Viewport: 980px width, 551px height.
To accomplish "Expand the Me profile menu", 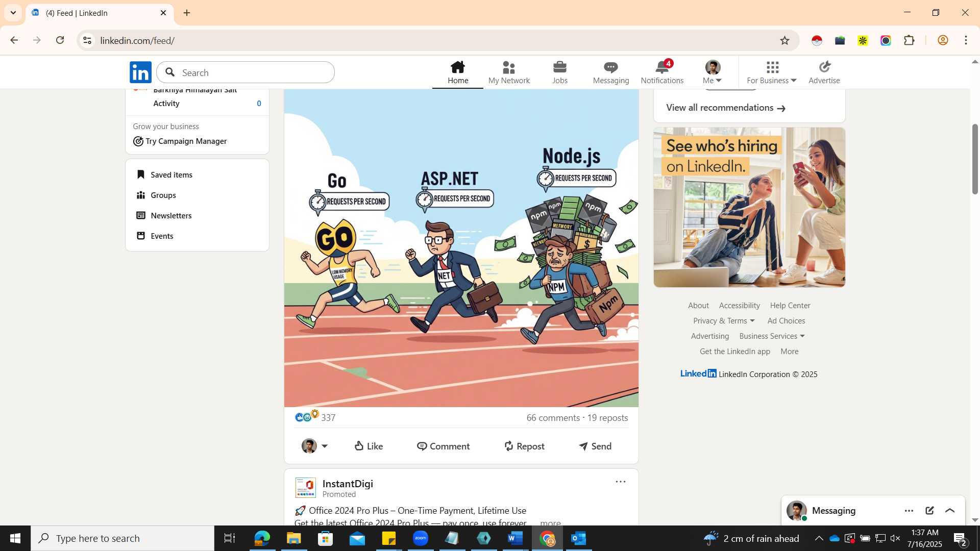I will 713,72.
